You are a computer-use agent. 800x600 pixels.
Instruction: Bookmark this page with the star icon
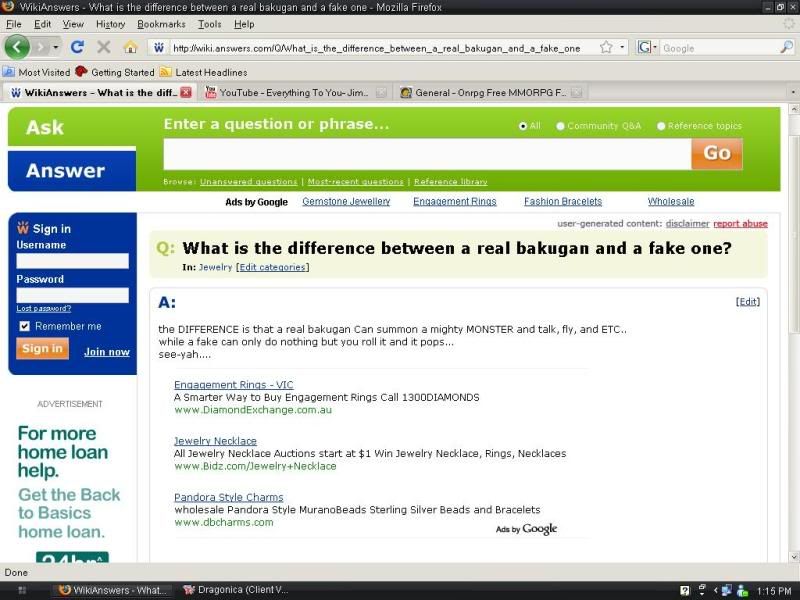tap(606, 47)
